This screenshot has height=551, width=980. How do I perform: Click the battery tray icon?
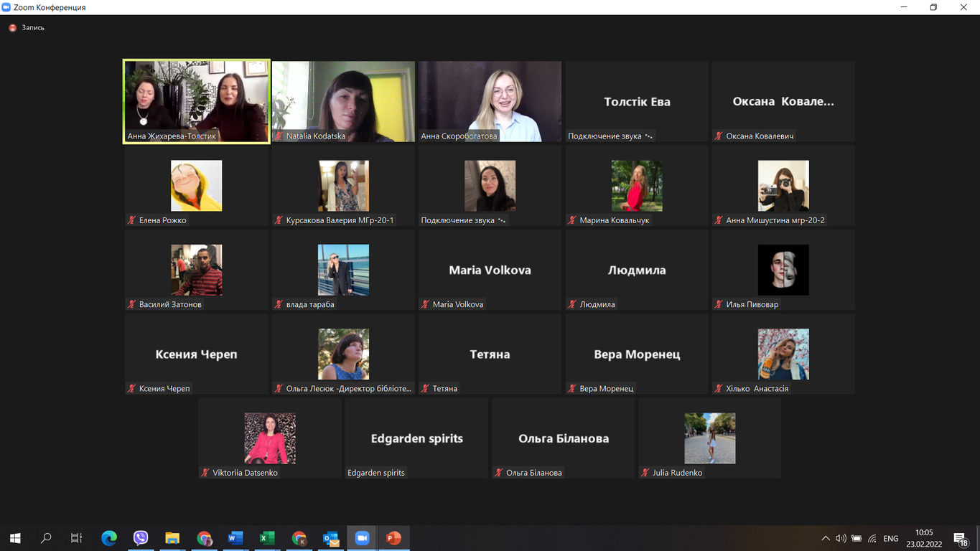[857, 538]
